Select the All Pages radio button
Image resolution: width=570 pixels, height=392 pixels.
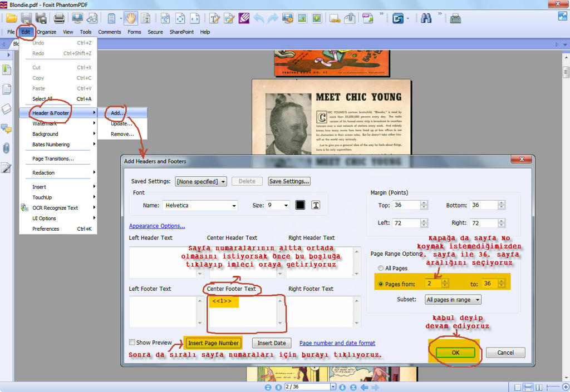coord(381,268)
